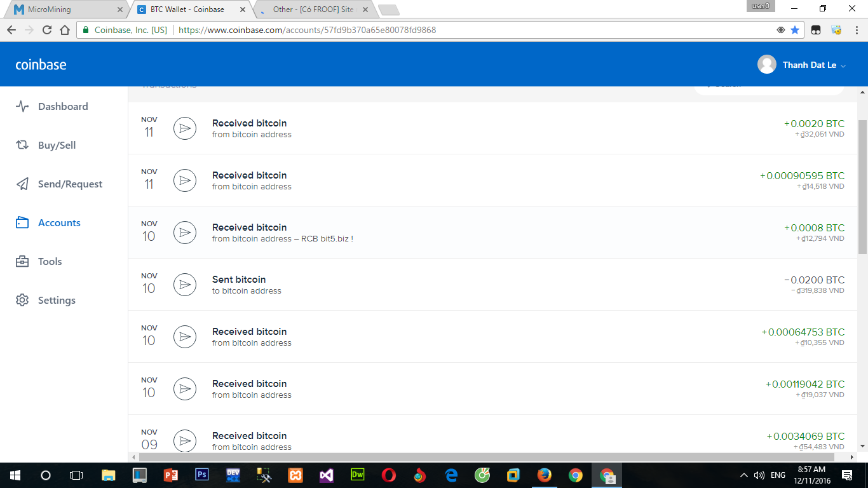This screenshot has width=868, height=488.
Task: Close the Other - [Có FROOF] tab
Action: (365, 10)
